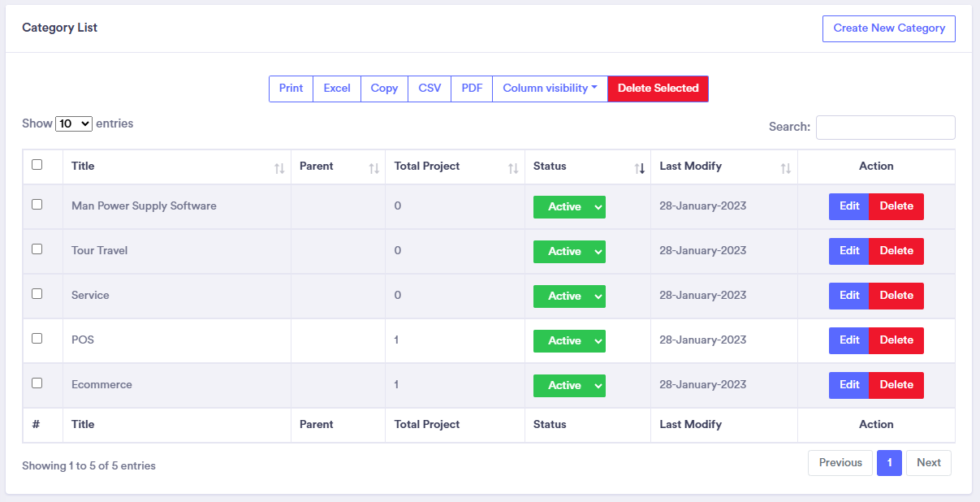Edit the Service category

849,296
